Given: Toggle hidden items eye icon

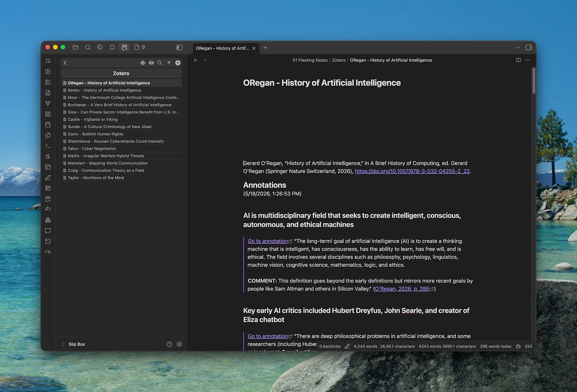Looking at the screenshot, I should [x=151, y=63].
